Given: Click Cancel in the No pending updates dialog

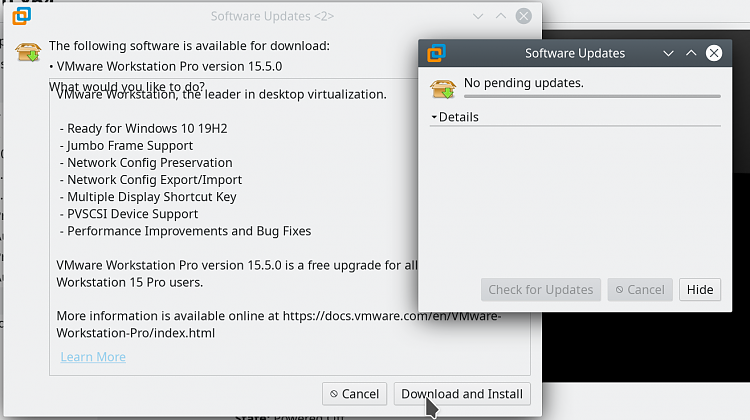Looking at the screenshot, I should click(640, 289).
